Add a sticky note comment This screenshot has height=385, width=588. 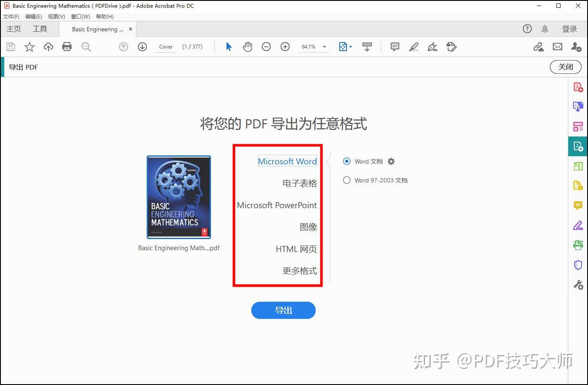395,47
